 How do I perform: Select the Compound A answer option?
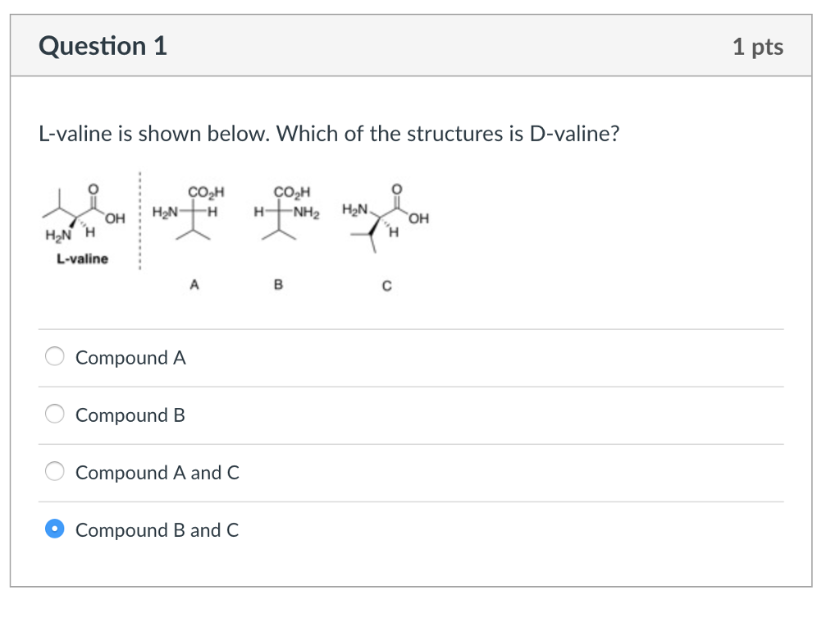click(54, 357)
